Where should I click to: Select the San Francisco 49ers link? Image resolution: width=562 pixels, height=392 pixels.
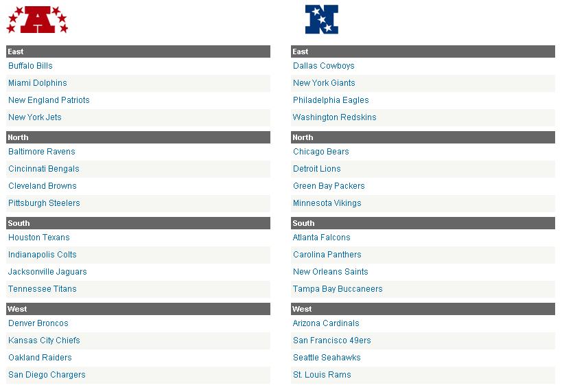[x=332, y=341]
